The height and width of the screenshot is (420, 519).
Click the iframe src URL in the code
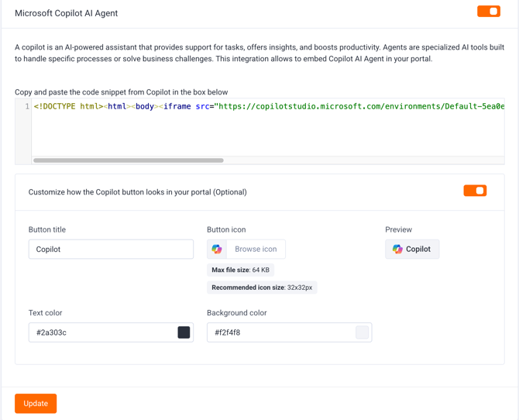(x=360, y=107)
